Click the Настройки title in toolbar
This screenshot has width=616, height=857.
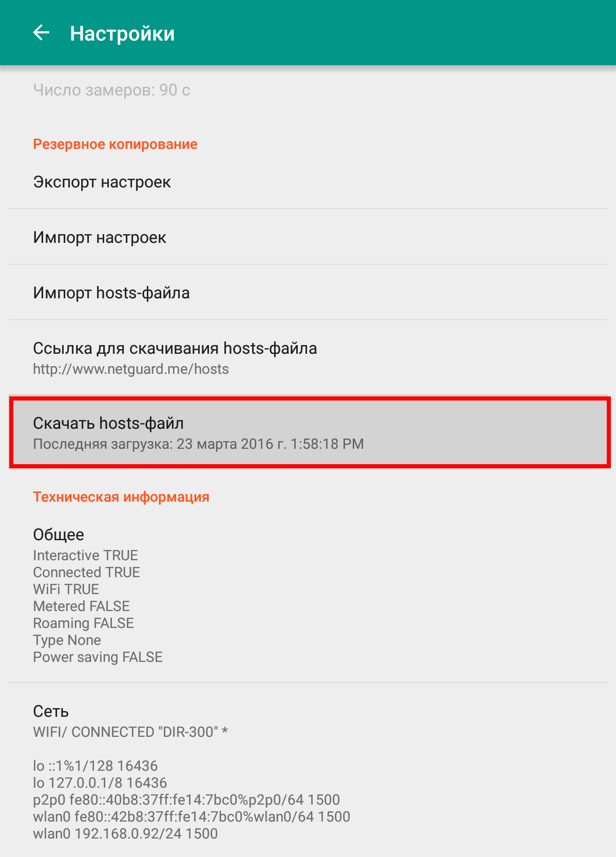pyautogui.click(x=122, y=34)
